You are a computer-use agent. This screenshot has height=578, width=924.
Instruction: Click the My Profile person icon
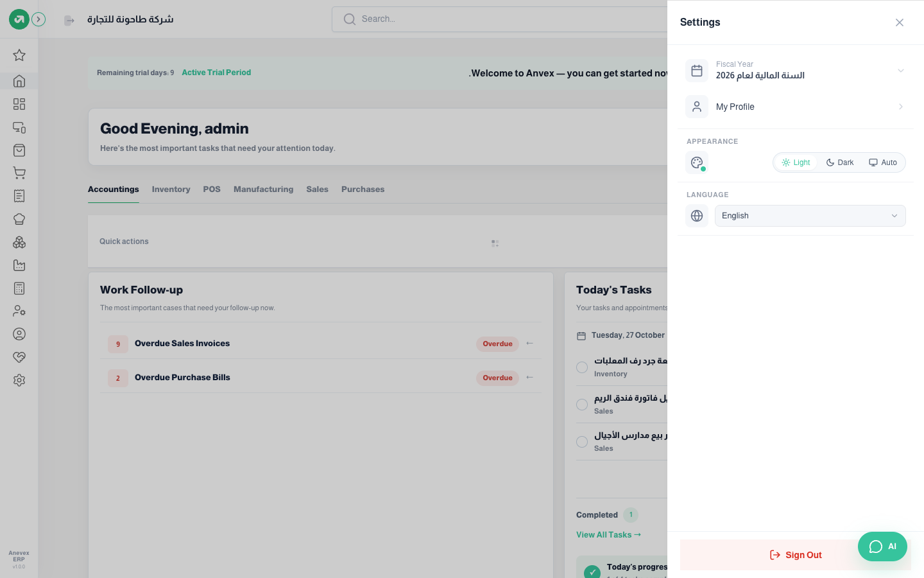click(x=697, y=107)
